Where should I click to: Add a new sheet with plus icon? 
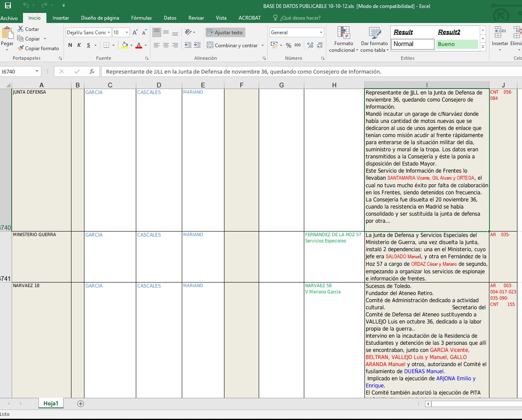[81, 404]
